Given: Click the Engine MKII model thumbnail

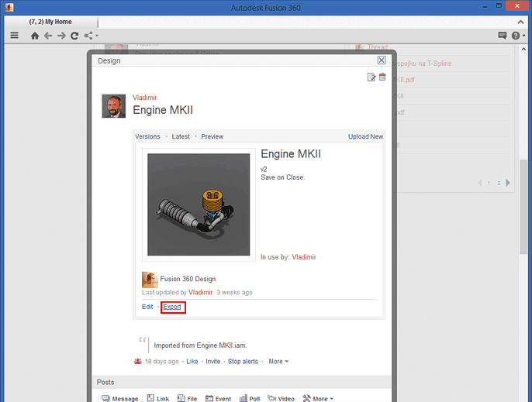Looking at the screenshot, I should coord(199,204).
